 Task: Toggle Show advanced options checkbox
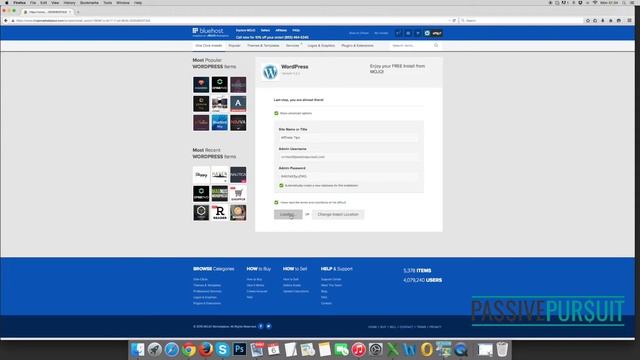[276, 113]
